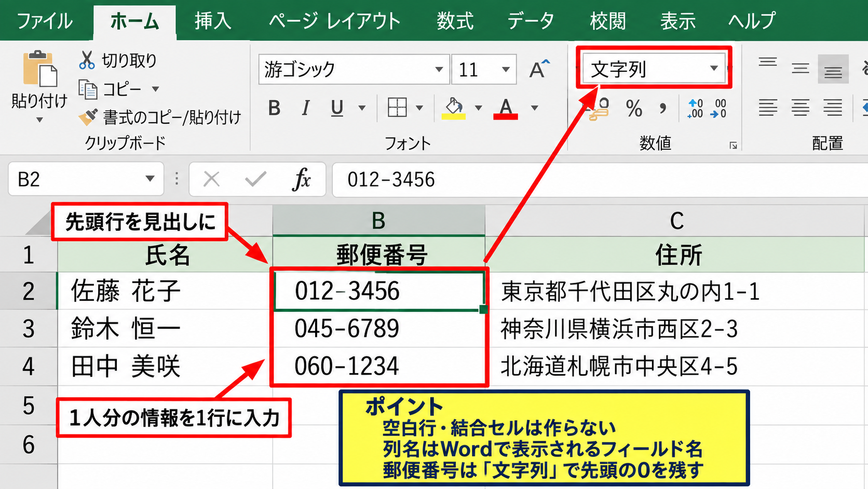Open the ヘルプ tab

click(751, 21)
